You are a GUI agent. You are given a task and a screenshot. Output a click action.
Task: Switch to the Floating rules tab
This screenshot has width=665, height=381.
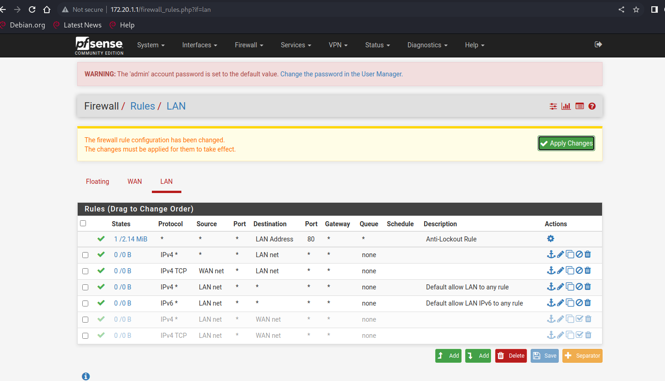point(97,182)
